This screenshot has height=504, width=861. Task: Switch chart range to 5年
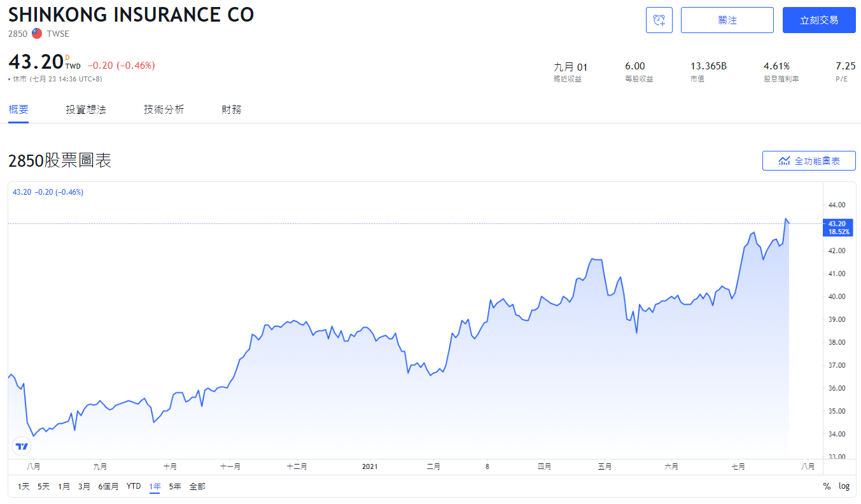[x=175, y=486]
